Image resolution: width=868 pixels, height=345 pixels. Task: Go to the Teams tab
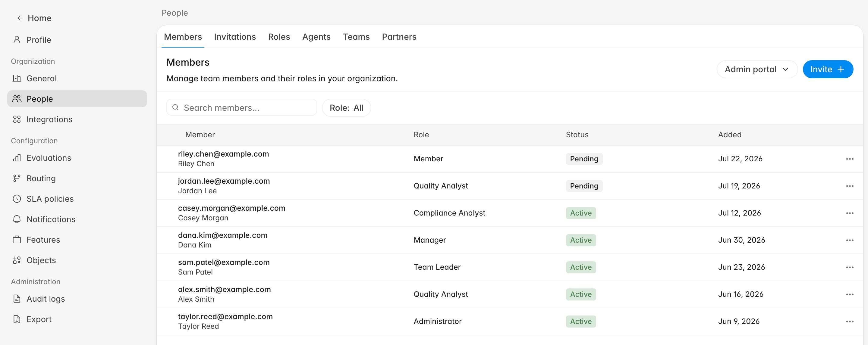pyautogui.click(x=356, y=37)
